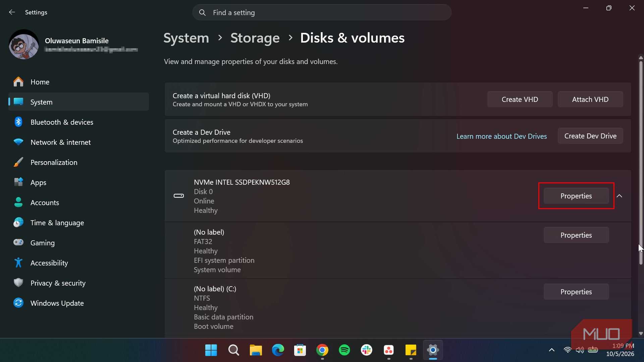644x362 pixels.
Task: Go to Home in the sidebar
Action: click(x=78, y=82)
